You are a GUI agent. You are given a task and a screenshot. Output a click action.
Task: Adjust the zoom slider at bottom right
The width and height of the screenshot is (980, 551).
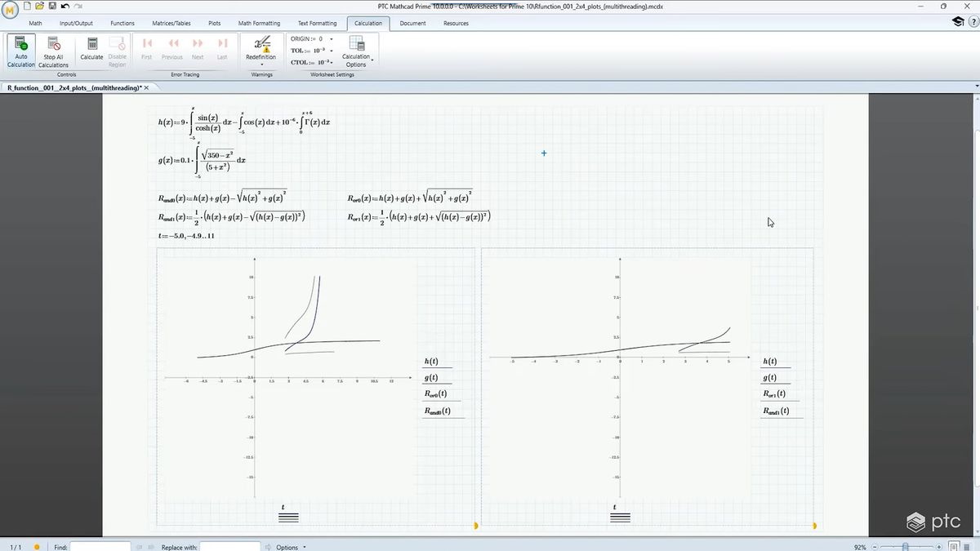(x=906, y=548)
